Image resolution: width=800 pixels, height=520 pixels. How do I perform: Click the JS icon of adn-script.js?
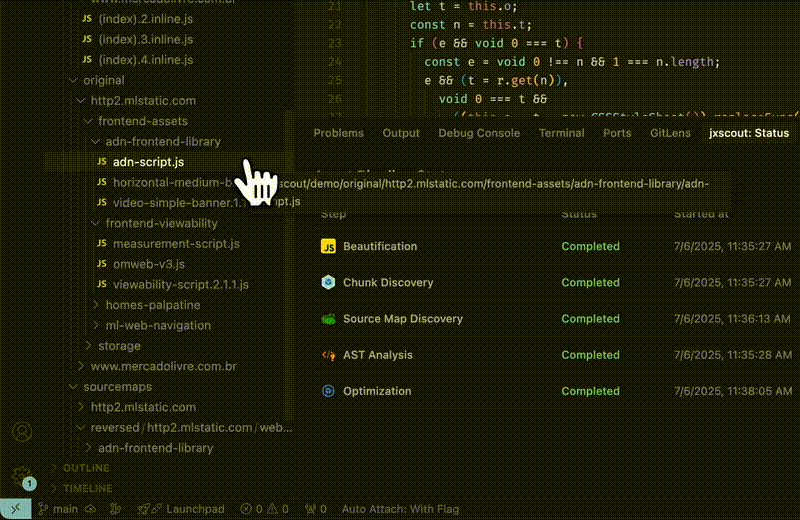pyautogui.click(x=102, y=161)
